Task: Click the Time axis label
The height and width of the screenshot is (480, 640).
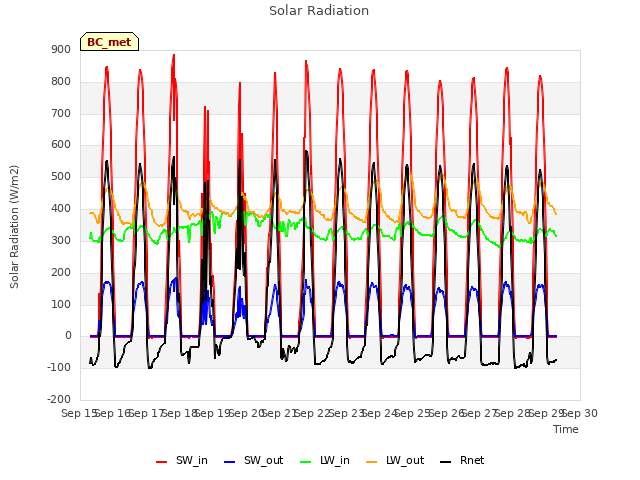Action: tap(566, 429)
